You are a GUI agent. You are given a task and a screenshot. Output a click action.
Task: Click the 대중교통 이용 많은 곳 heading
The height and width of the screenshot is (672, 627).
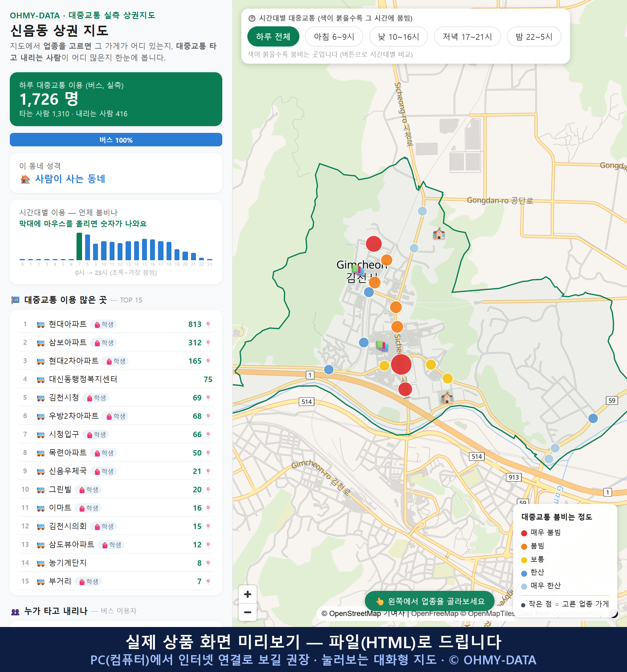(x=66, y=300)
